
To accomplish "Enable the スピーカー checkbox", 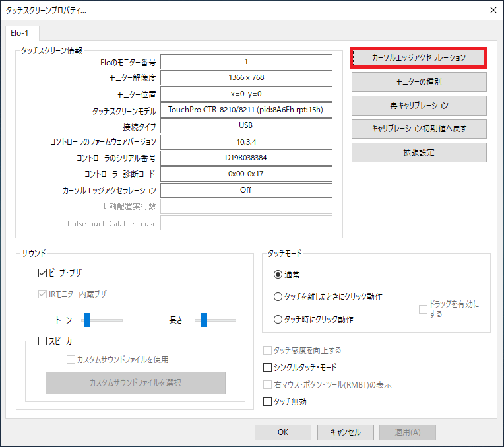I will click(43, 341).
